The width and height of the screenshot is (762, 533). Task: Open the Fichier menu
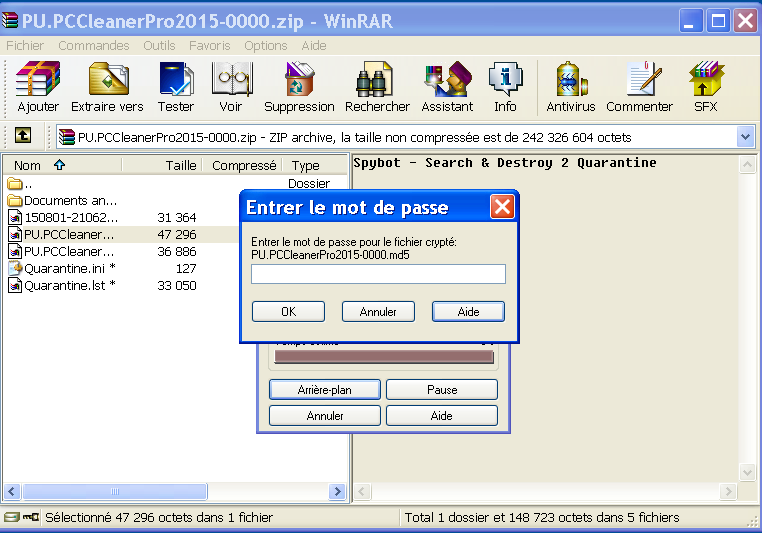pos(25,46)
